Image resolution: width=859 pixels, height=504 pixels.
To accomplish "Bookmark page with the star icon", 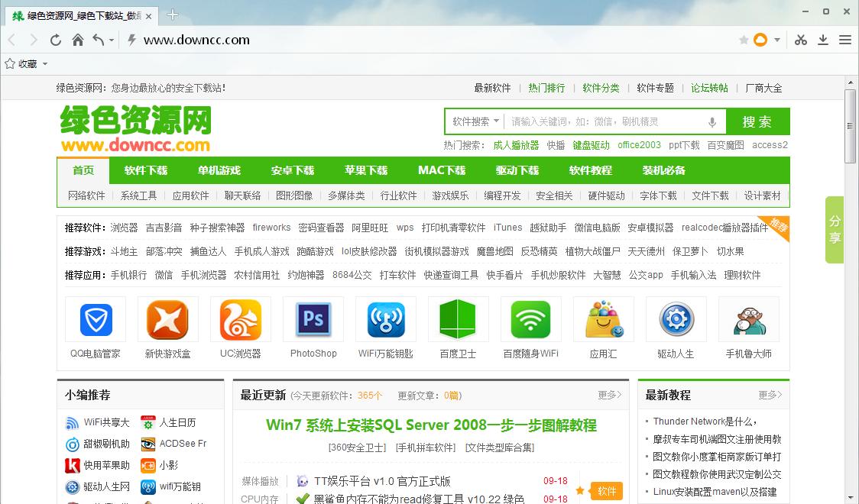I will coord(744,40).
